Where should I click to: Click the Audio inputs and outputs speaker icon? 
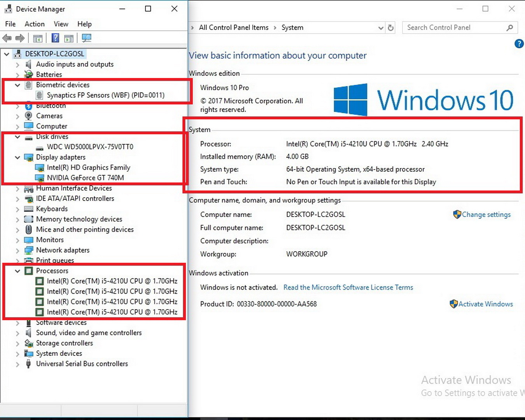(x=28, y=64)
